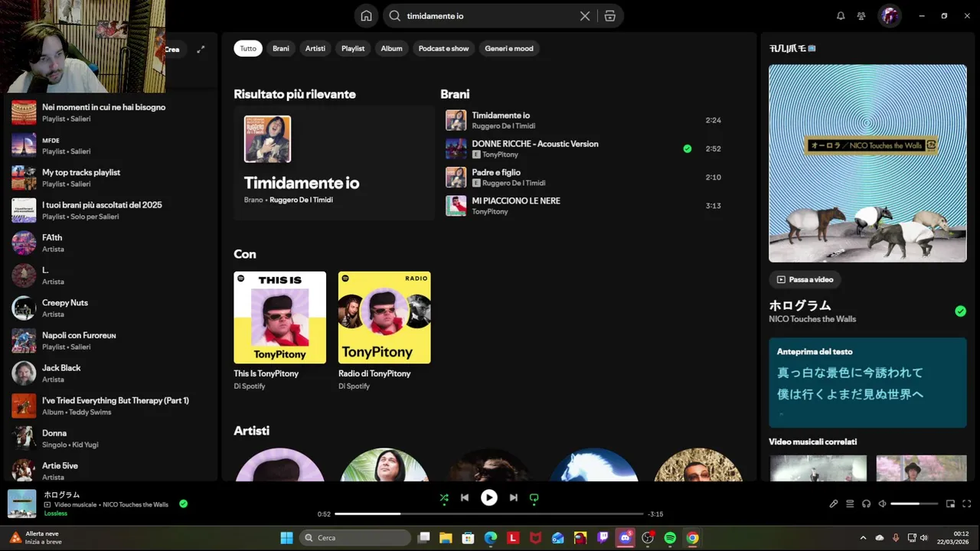Click Passa a video button
This screenshot has width=980, height=551.
[x=805, y=279]
